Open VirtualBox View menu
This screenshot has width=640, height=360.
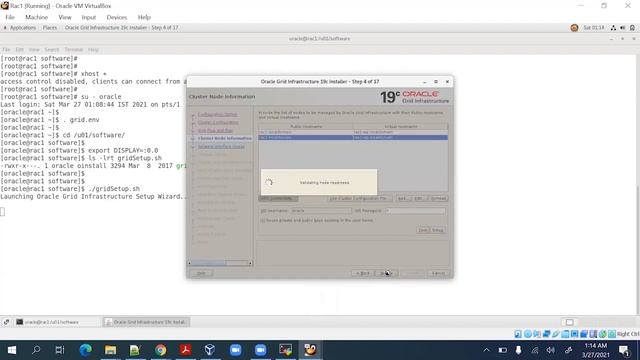coord(65,17)
